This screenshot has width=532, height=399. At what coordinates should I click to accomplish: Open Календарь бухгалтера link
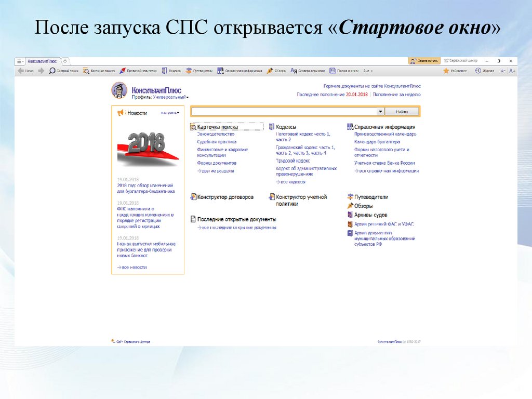(377, 142)
